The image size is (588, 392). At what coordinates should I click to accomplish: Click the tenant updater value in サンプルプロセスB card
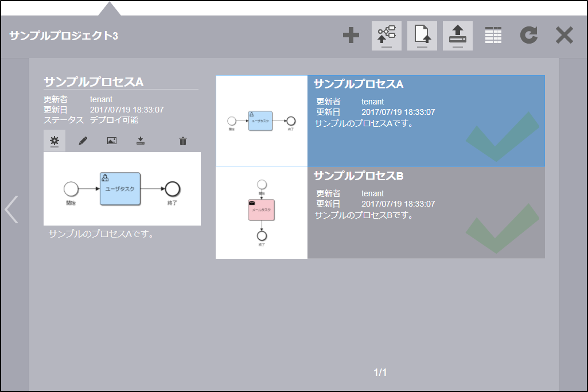coord(372,193)
